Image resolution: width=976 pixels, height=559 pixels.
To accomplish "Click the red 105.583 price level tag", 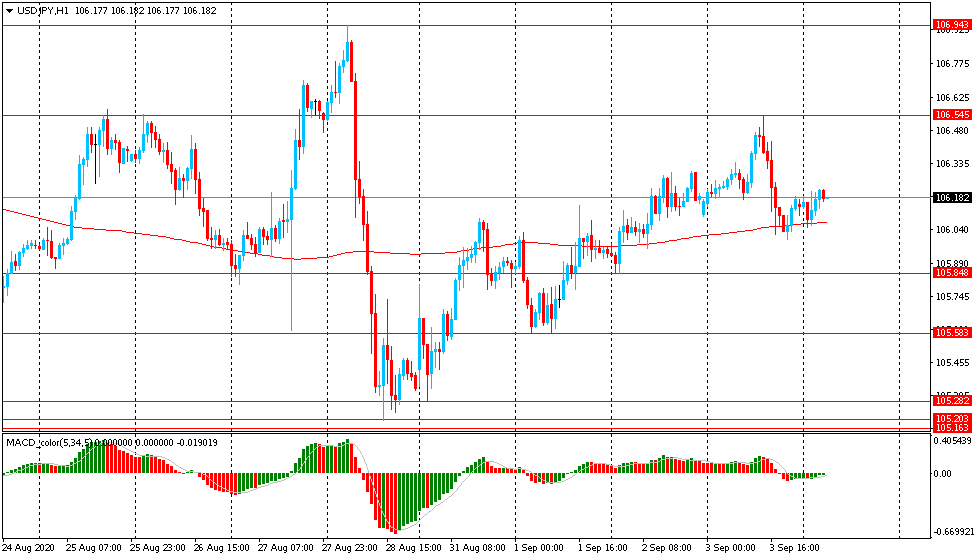I will (x=952, y=333).
